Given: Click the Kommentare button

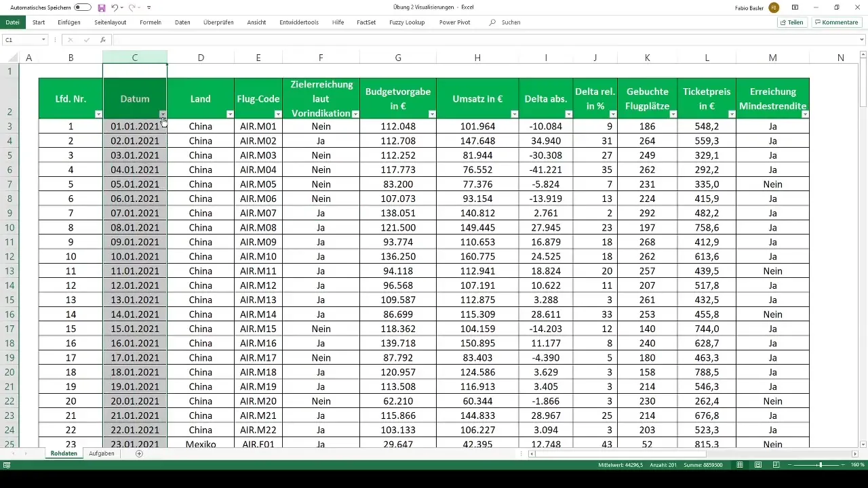Looking at the screenshot, I should point(836,22).
